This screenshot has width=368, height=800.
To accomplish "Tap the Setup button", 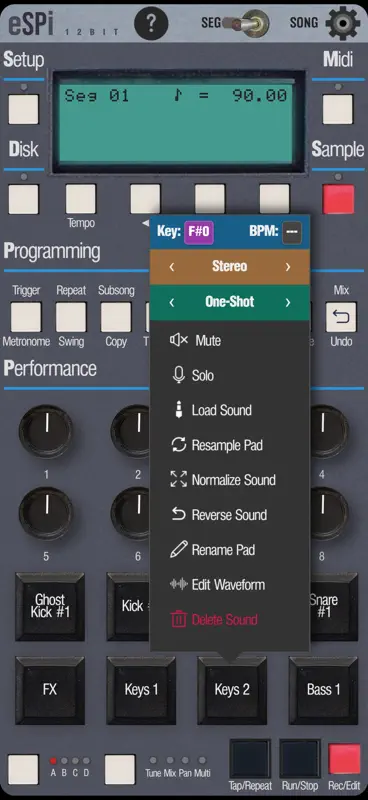I will pyautogui.click(x=23, y=109).
